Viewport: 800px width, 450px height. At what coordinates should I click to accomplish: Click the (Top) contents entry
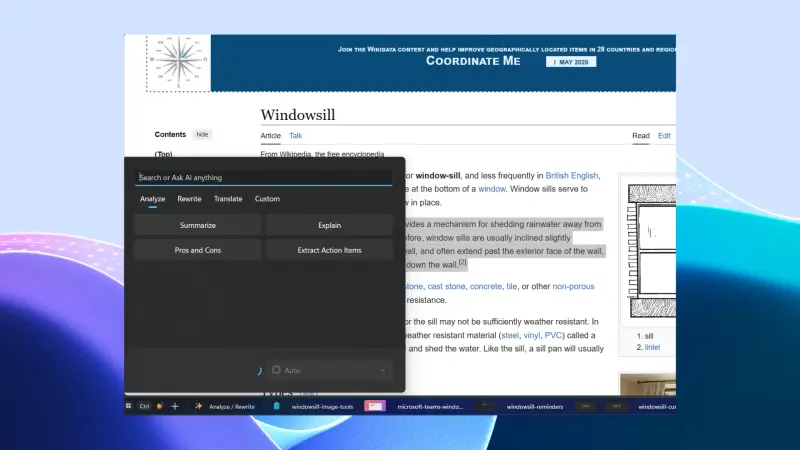(x=163, y=154)
